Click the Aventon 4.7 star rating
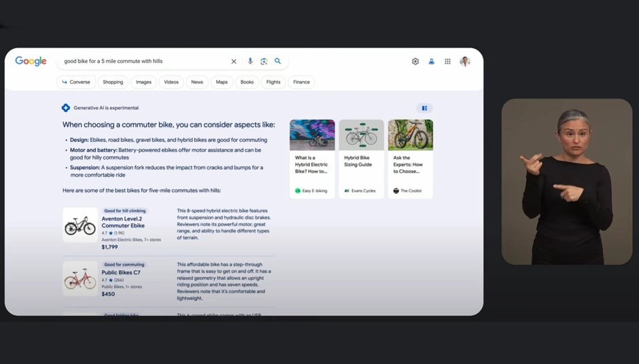The image size is (639, 364). 113,233
